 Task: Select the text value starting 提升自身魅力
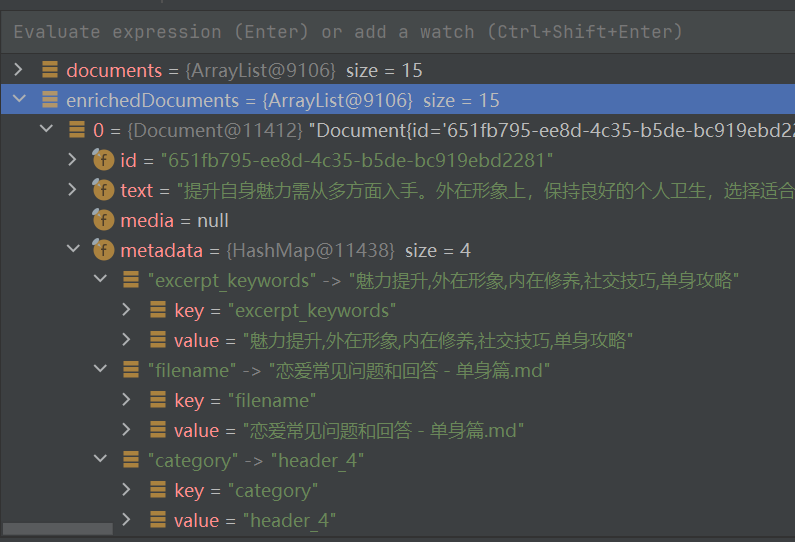pos(485,191)
